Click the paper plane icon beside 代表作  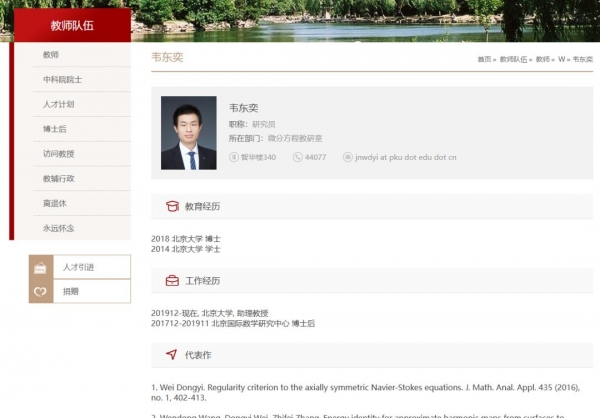[171, 355]
